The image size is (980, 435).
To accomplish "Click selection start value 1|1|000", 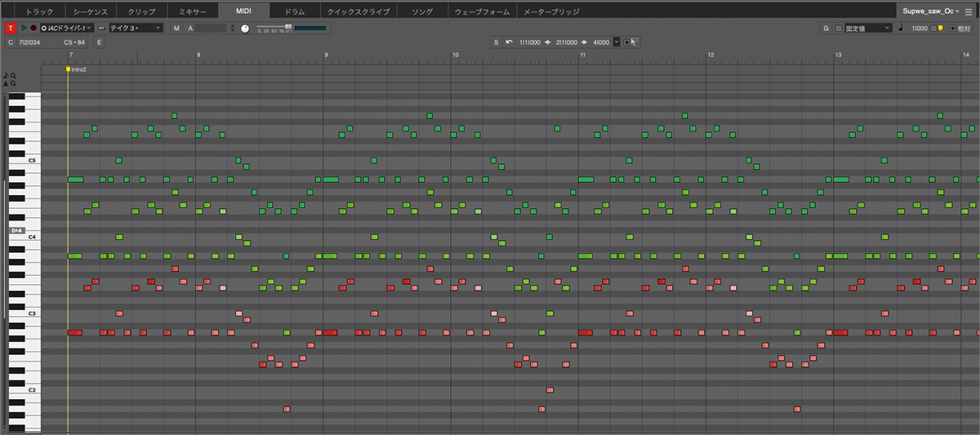I will click(x=530, y=42).
